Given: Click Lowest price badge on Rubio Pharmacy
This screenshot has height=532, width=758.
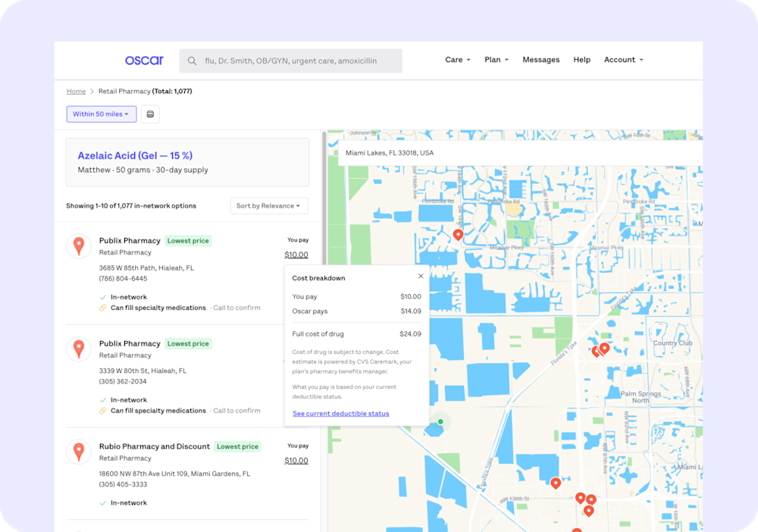Looking at the screenshot, I should click(x=237, y=446).
